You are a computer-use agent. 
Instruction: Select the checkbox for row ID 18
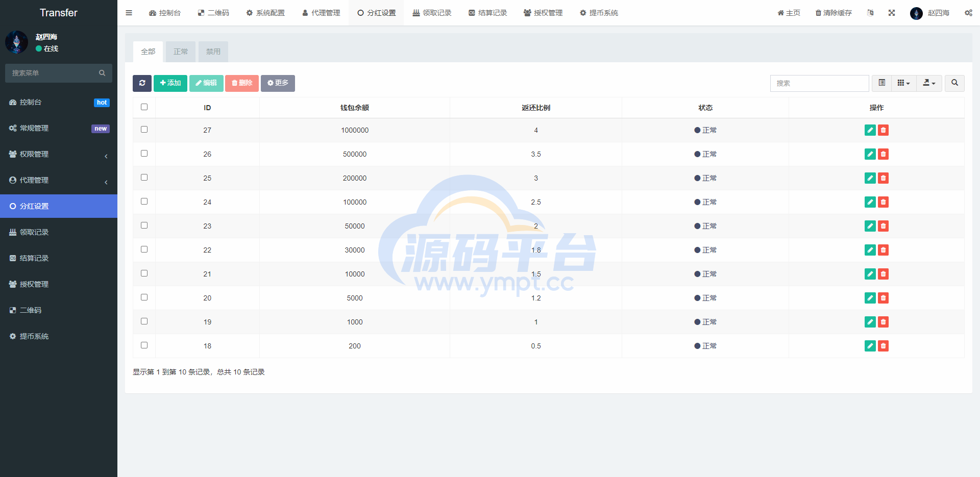(x=144, y=345)
